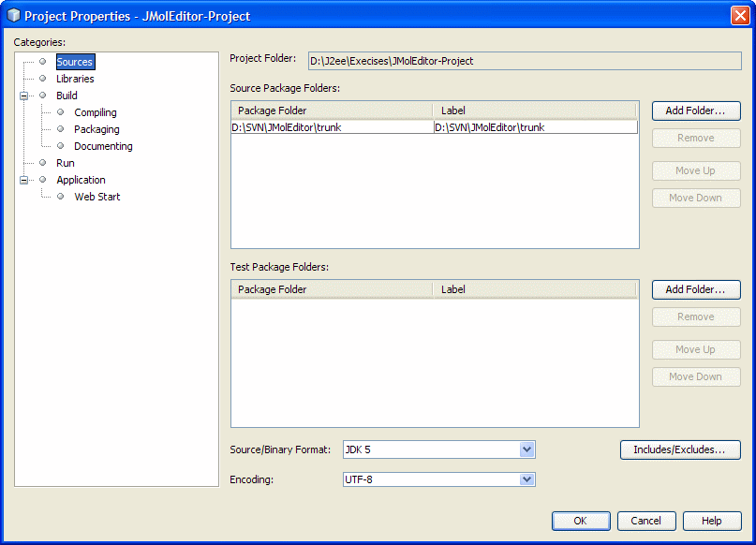Click the bullet icon beside Libraries
Image resolution: width=756 pixels, height=545 pixels.
click(43, 79)
